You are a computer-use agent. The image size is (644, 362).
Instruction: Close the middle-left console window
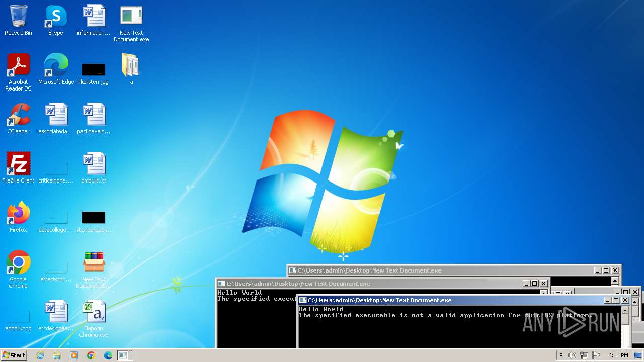[544, 284]
